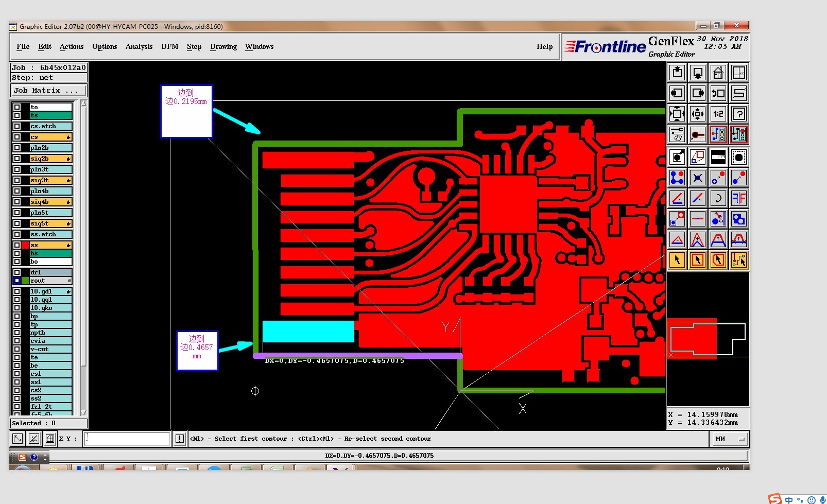
Task: Select the plain arrow pointer select tool
Action: (x=677, y=260)
